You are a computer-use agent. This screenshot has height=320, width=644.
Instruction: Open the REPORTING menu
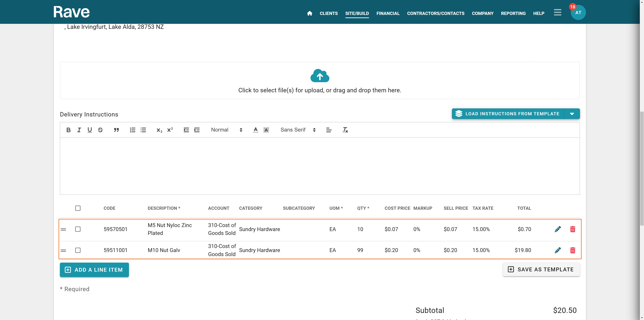pyautogui.click(x=513, y=13)
